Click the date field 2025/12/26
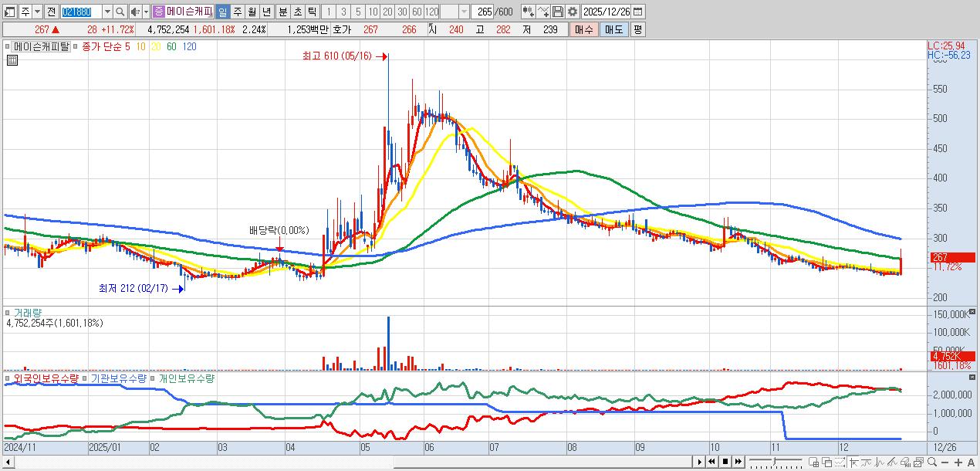This screenshot has width=980, height=471. point(606,12)
